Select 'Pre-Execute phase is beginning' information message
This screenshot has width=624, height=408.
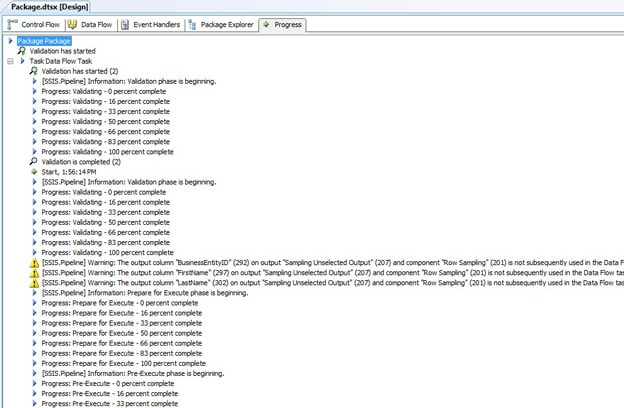(x=133, y=373)
